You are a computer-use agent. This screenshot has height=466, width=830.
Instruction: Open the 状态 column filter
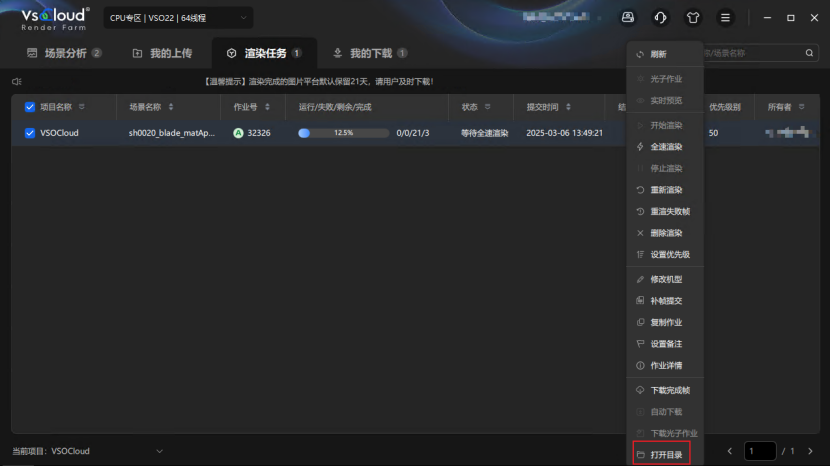click(487, 106)
